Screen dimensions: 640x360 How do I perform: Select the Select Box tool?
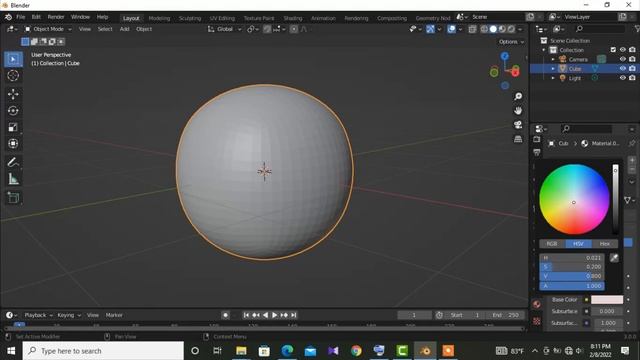point(13,60)
